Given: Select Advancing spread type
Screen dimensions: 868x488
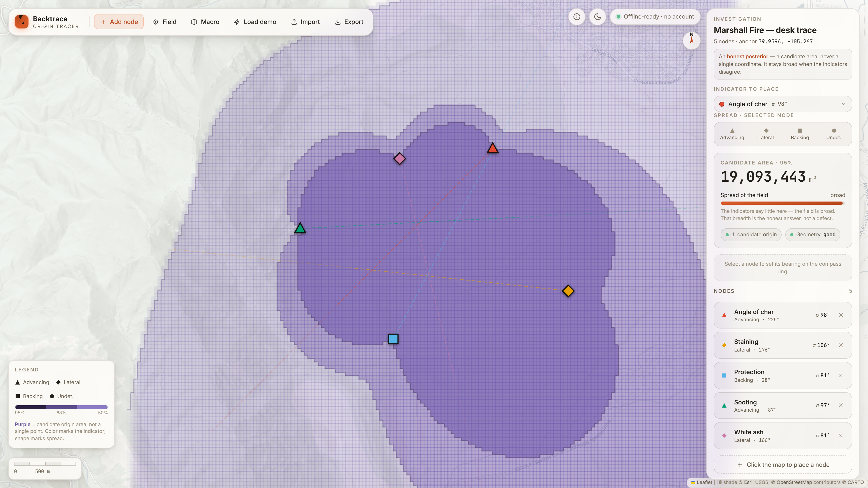Looking at the screenshot, I should 732,134.
